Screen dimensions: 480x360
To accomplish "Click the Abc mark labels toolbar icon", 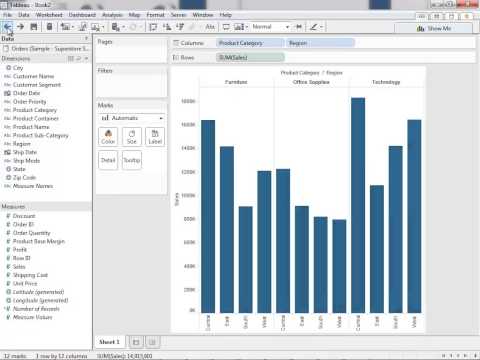I will coord(210,27).
